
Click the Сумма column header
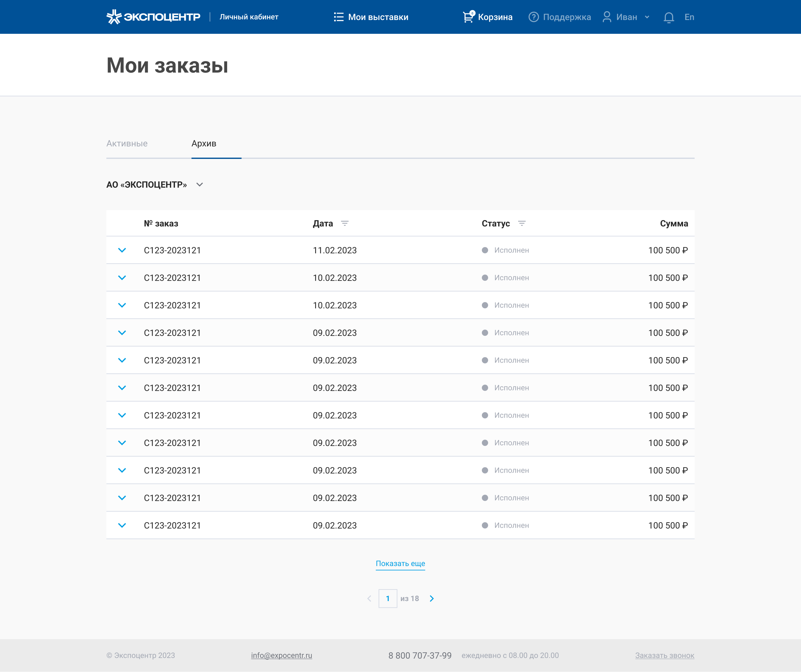click(674, 223)
